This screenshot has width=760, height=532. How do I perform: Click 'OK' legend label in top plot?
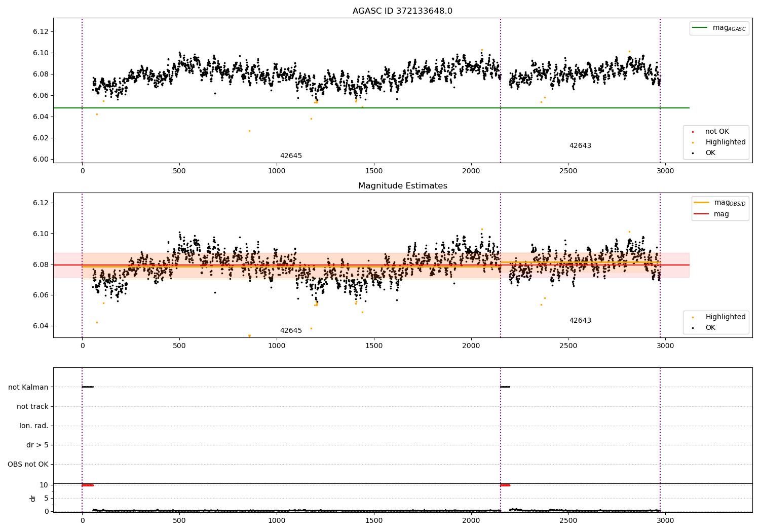710,153
